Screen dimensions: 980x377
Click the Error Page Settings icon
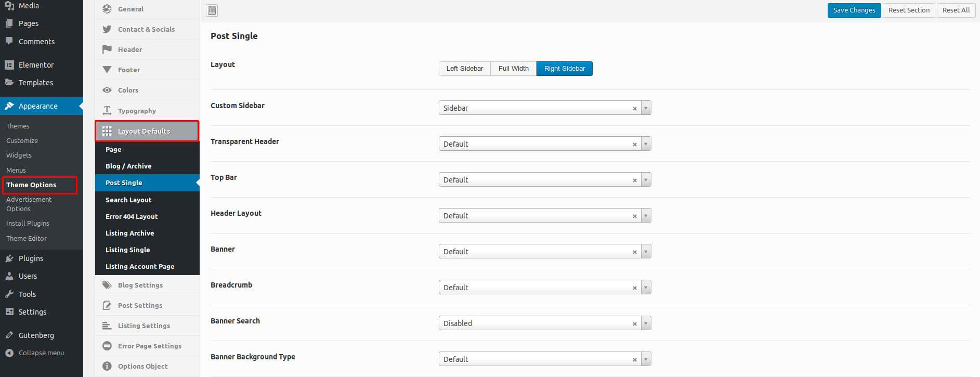point(107,346)
